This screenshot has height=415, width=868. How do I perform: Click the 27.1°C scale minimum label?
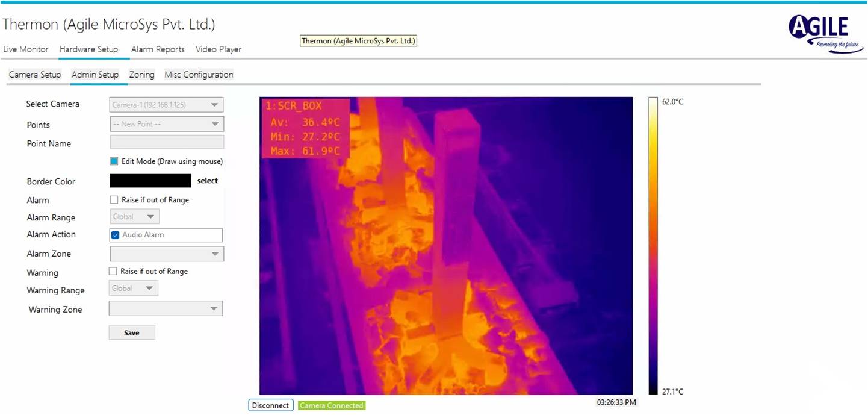(x=672, y=392)
